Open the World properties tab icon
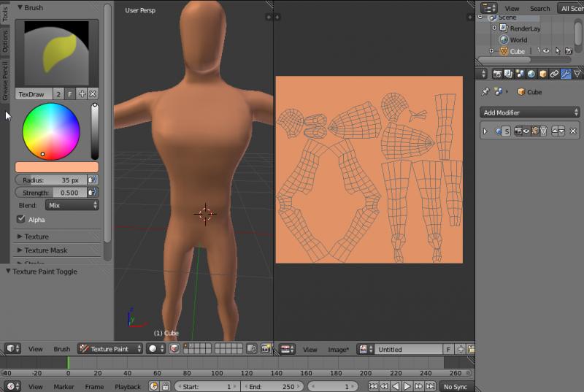The image size is (584, 392). point(531,74)
